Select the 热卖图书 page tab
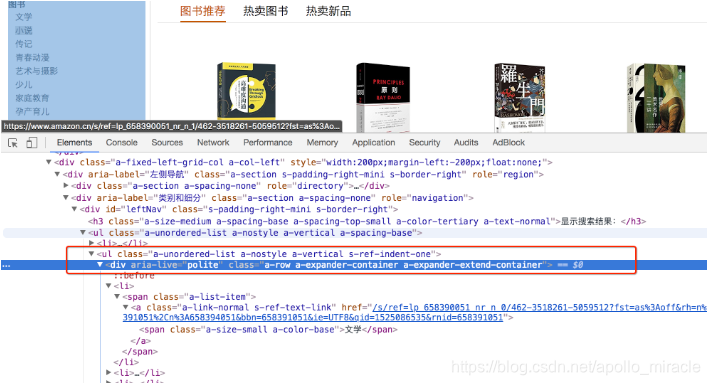 (x=265, y=11)
